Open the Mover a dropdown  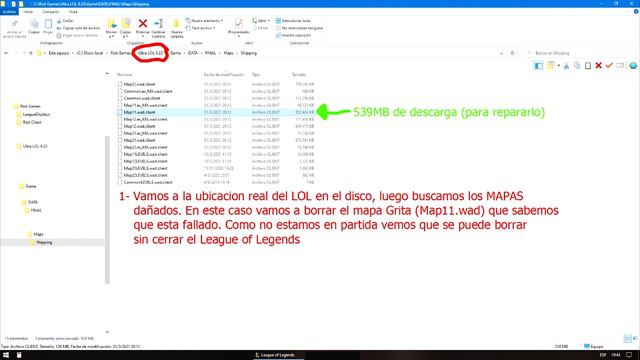pos(111,34)
